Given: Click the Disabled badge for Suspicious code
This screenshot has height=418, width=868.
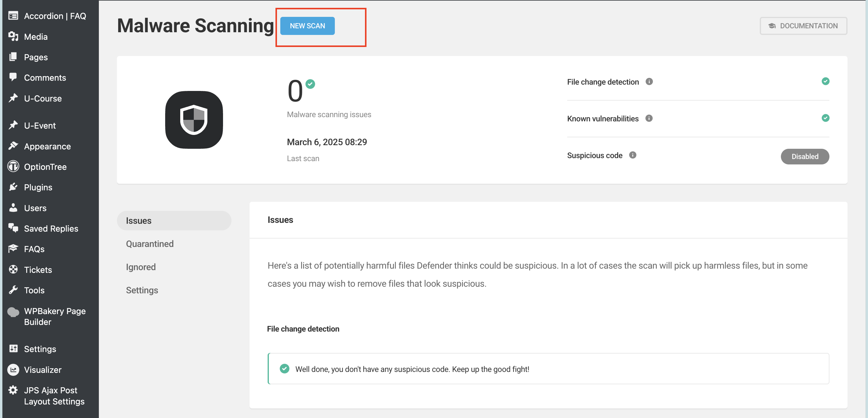Looking at the screenshot, I should tap(805, 156).
